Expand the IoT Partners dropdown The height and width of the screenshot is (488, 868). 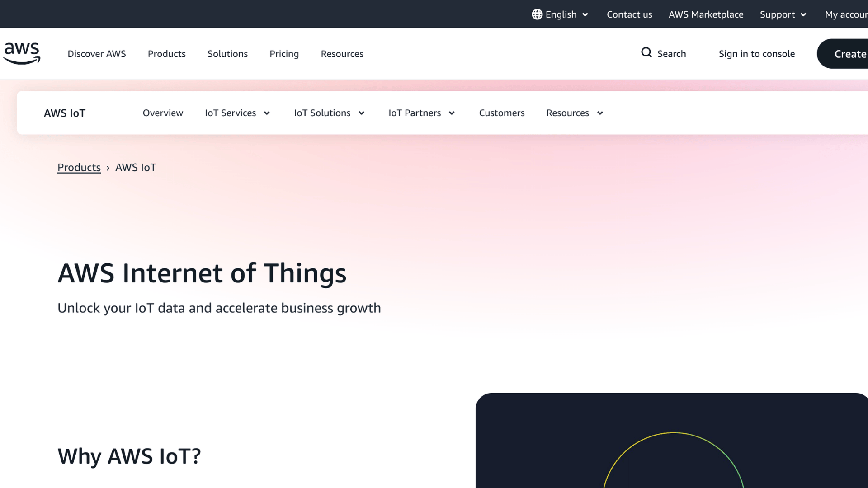tap(421, 113)
